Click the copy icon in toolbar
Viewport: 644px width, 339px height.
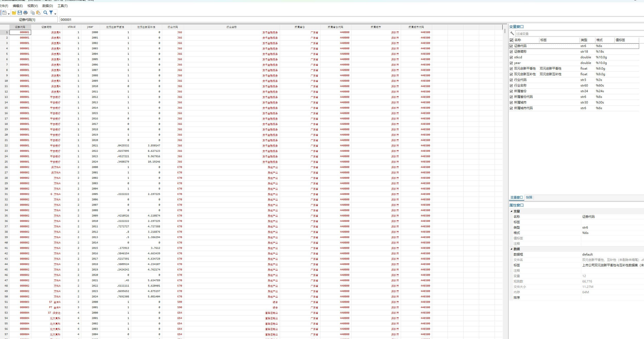pos(33,13)
